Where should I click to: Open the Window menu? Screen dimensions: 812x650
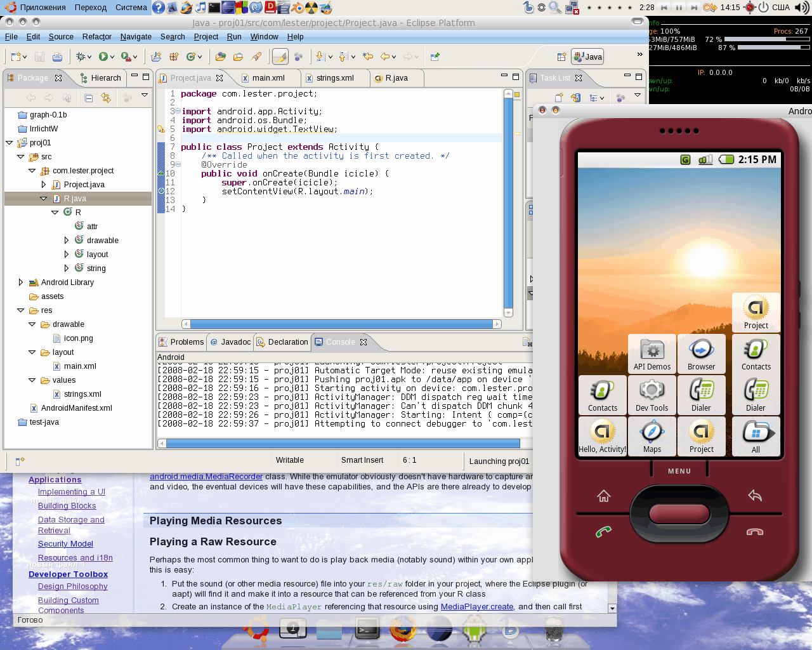(x=264, y=37)
